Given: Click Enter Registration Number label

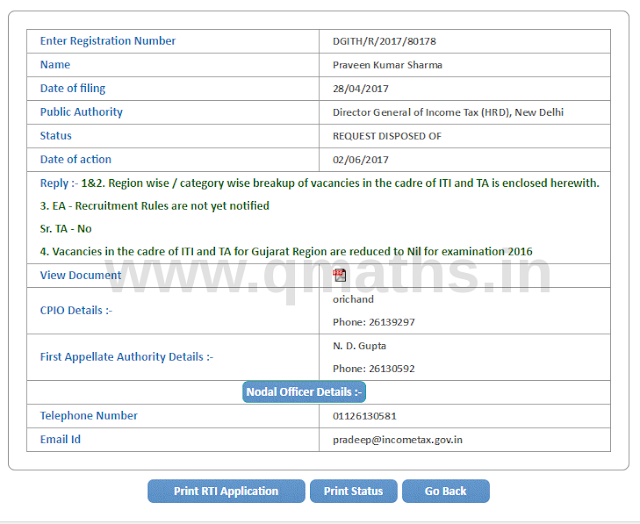Looking at the screenshot, I should pos(108,41).
